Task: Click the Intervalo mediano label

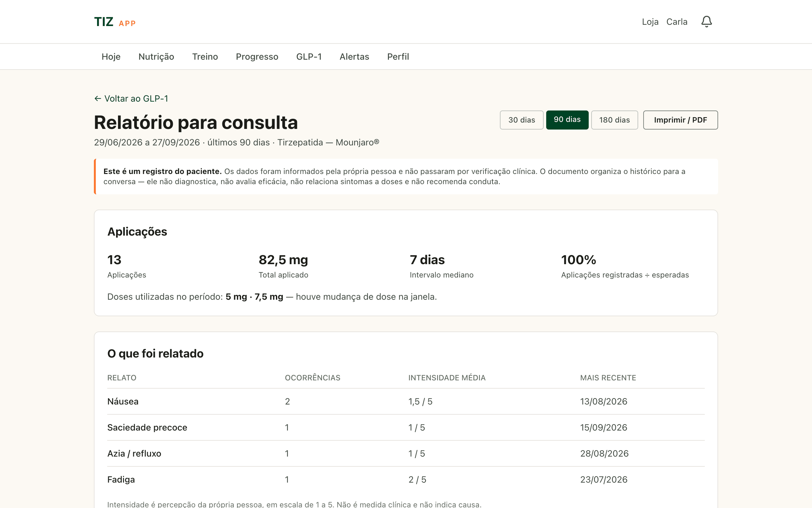Action: click(442, 275)
